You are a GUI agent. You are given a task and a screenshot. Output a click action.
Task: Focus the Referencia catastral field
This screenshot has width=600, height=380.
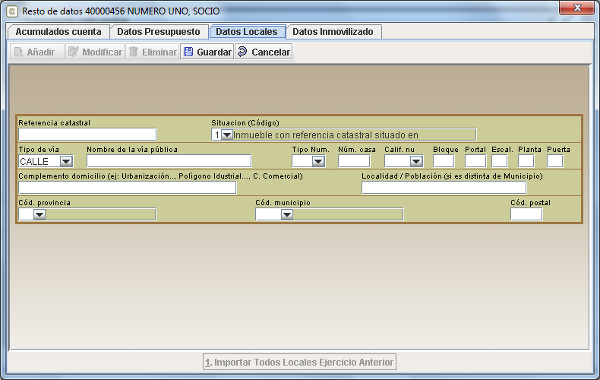click(87, 134)
